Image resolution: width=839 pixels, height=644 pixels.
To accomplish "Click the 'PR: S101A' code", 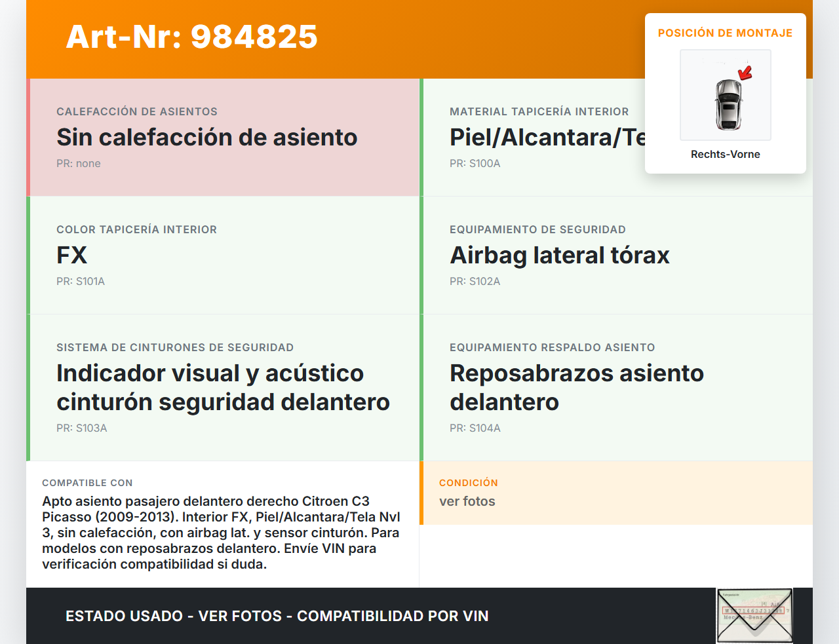I will click(x=81, y=282).
